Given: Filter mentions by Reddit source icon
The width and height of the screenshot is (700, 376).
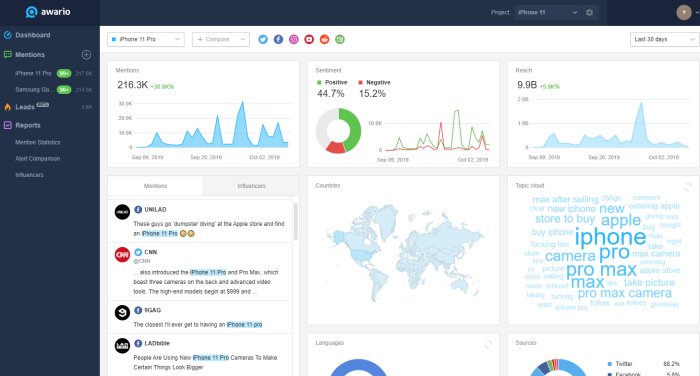Looking at the screenshot, I should pyautogui.click(x=325, y=39).
